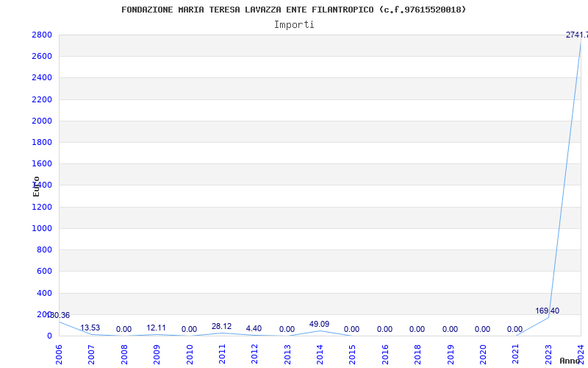Click the 0.00 data label above 2015

[352, 329]
